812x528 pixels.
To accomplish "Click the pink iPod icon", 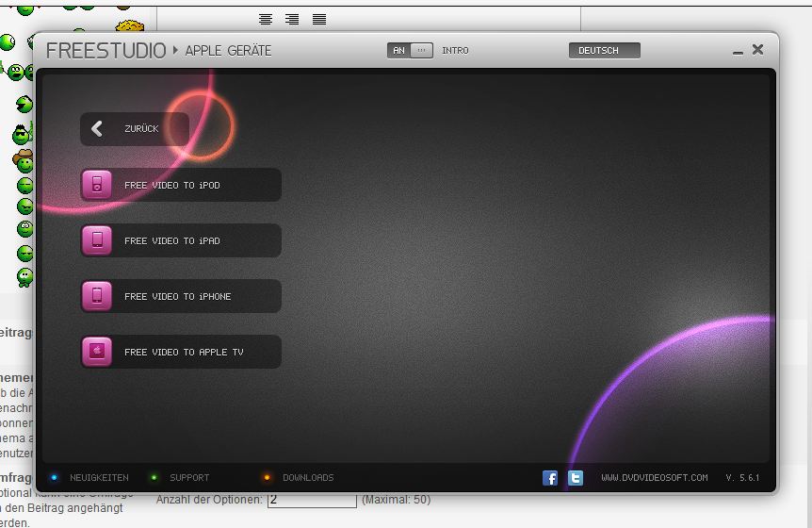I will click(x=96, y=185).
